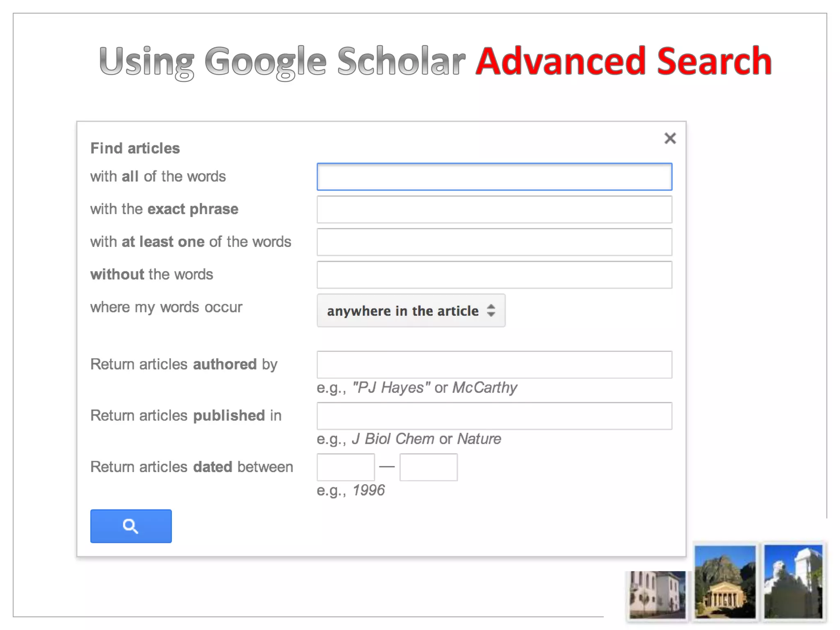
Task: Select the 'at least one of the words' field
Action: (x=494, y=242)
